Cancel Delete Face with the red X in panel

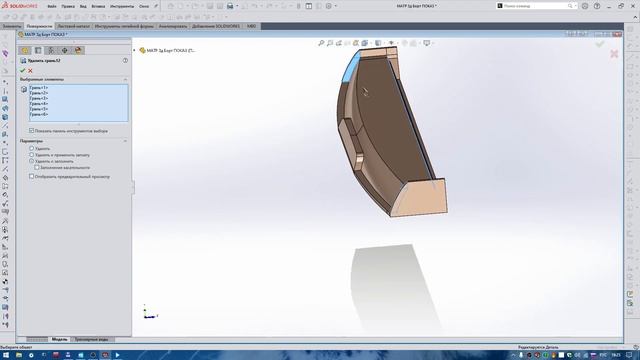point(30,71)
